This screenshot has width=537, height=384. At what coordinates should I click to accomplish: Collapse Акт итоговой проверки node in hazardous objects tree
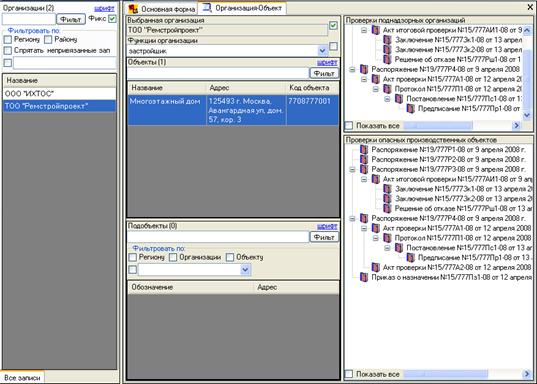click(x=364, y=179)
